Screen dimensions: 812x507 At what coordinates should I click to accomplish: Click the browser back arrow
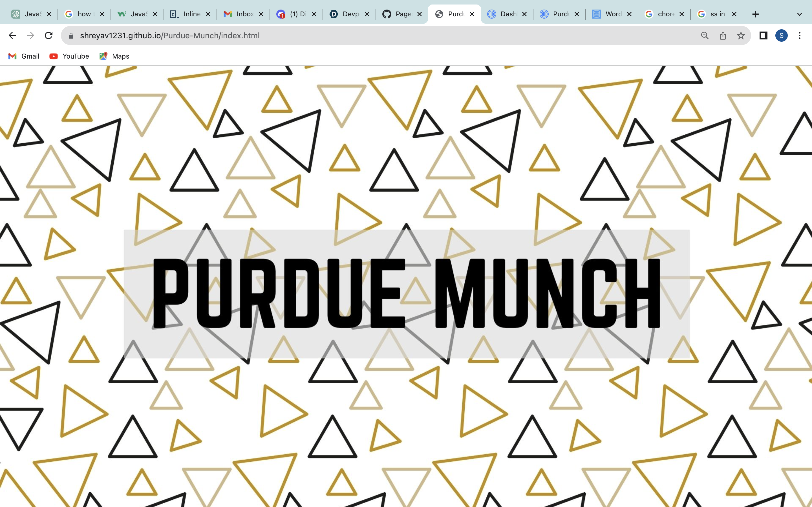12,35
